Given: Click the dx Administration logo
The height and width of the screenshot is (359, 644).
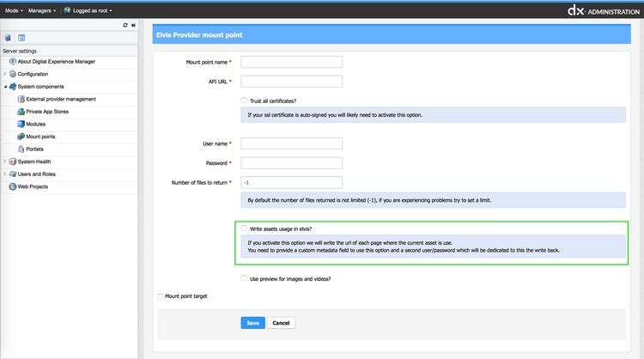Looking at the screenshot, I should (604, 10).
